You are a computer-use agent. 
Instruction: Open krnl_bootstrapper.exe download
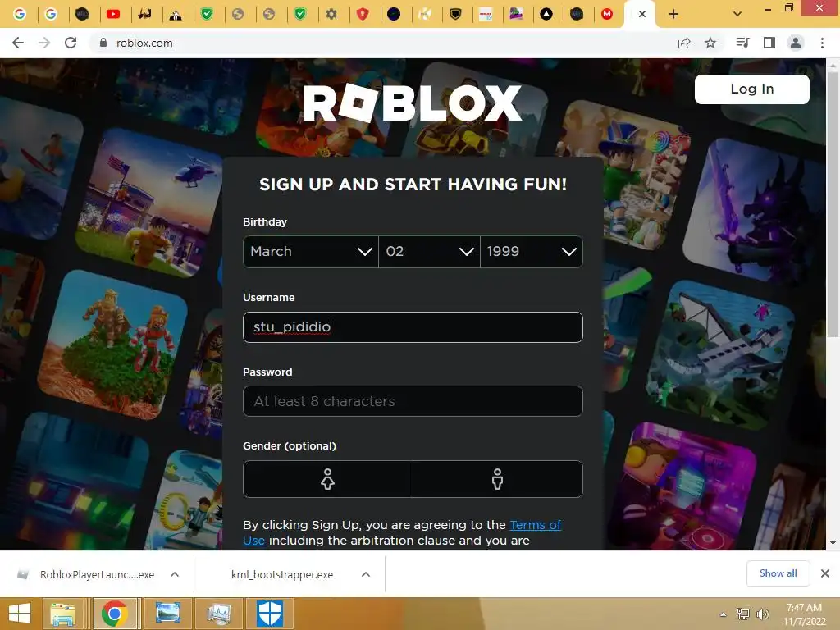click(x=282, y=574)
